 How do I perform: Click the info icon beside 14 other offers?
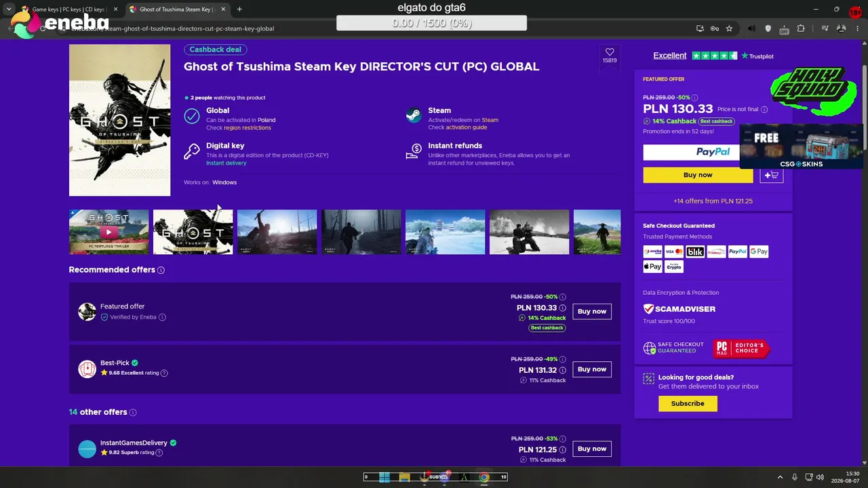point(133,413)
